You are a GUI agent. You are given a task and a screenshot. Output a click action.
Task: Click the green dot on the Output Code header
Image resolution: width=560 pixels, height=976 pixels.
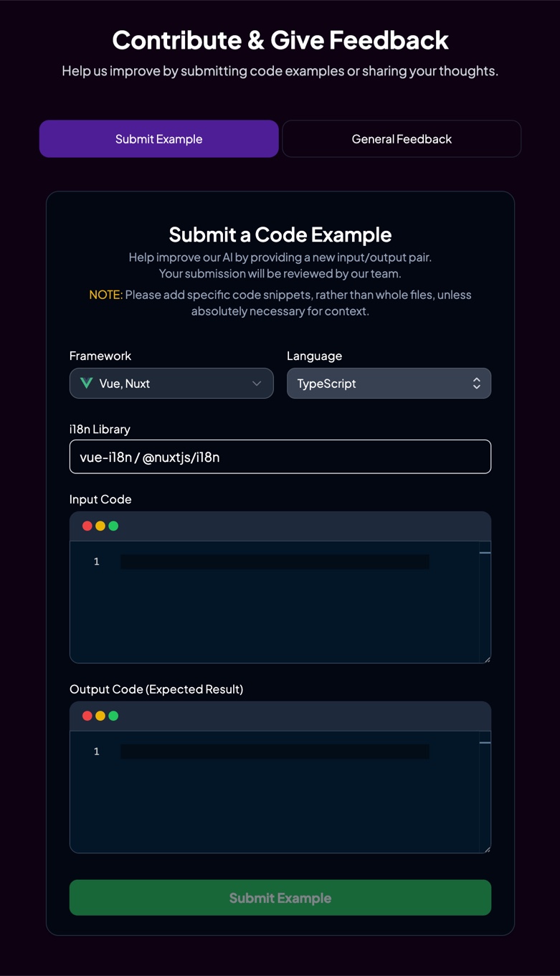click(x=113, y=715)
